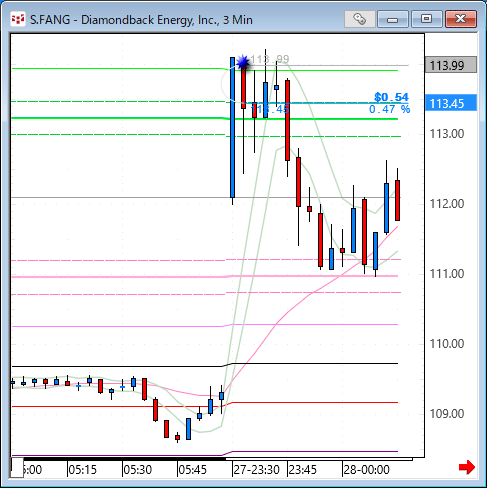Click the 28-00:00 time axis label
This screenshot has width=487, height=488.
[367, 470]
